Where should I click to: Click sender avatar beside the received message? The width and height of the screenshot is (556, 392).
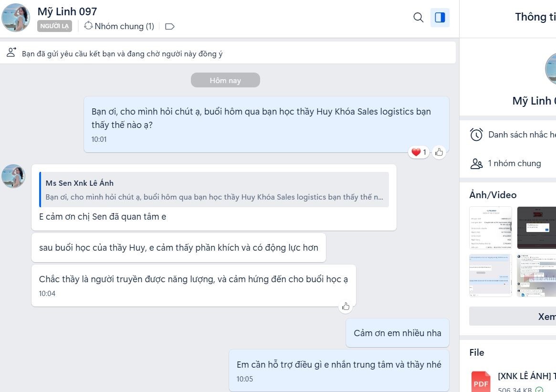[x=13, y=176]
